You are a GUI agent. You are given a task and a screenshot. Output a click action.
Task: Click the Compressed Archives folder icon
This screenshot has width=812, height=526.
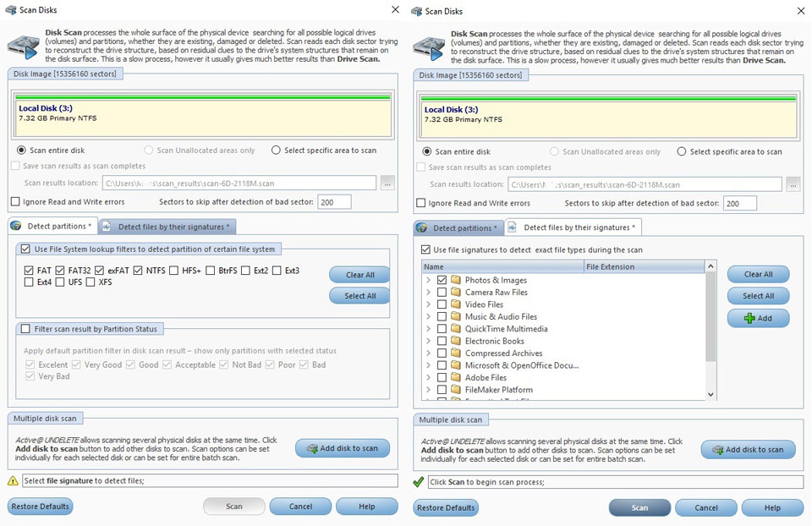tap(456, 353)
